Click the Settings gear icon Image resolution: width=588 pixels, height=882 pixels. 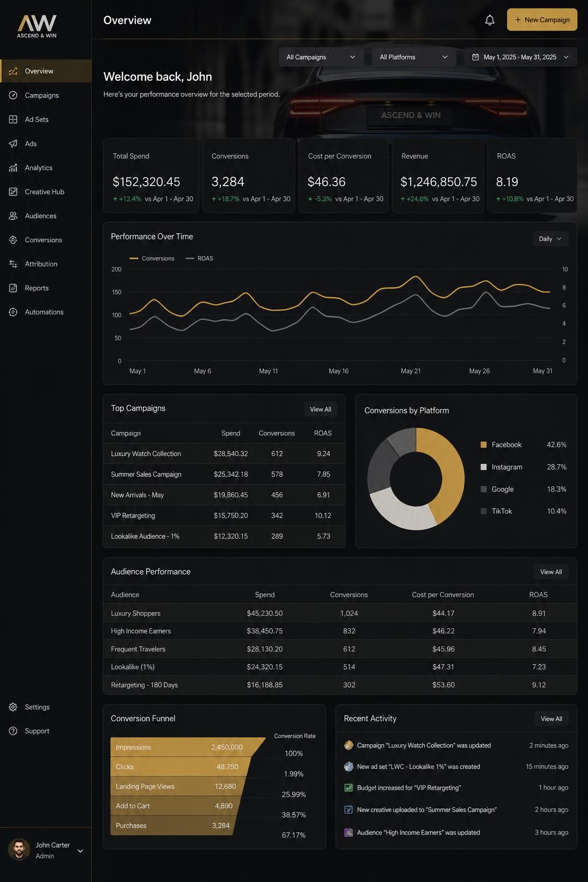coord(13,707)
